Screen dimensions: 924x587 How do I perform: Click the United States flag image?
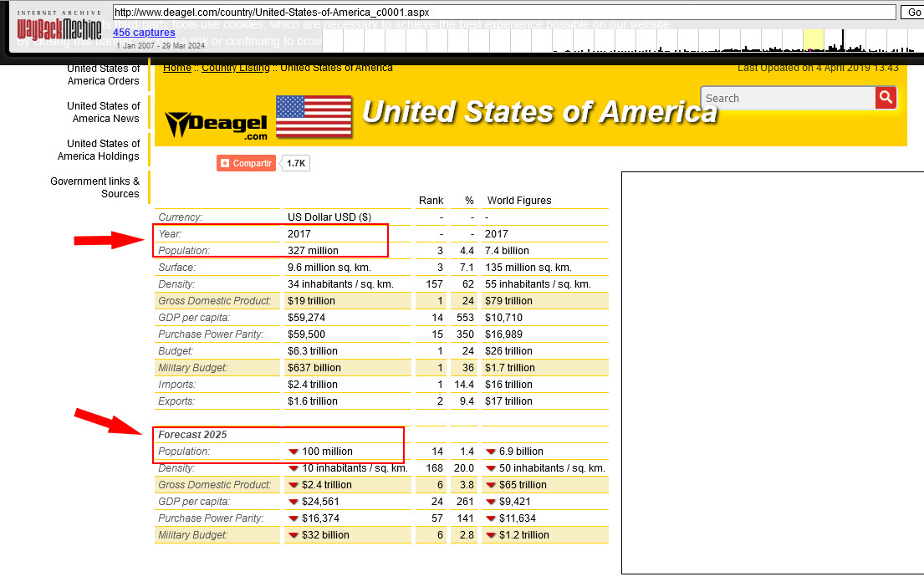314,116
